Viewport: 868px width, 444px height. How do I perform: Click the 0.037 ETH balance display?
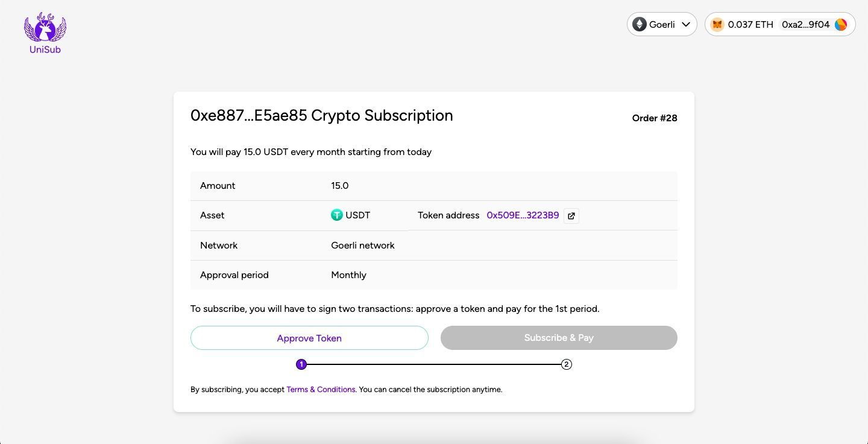749,24
